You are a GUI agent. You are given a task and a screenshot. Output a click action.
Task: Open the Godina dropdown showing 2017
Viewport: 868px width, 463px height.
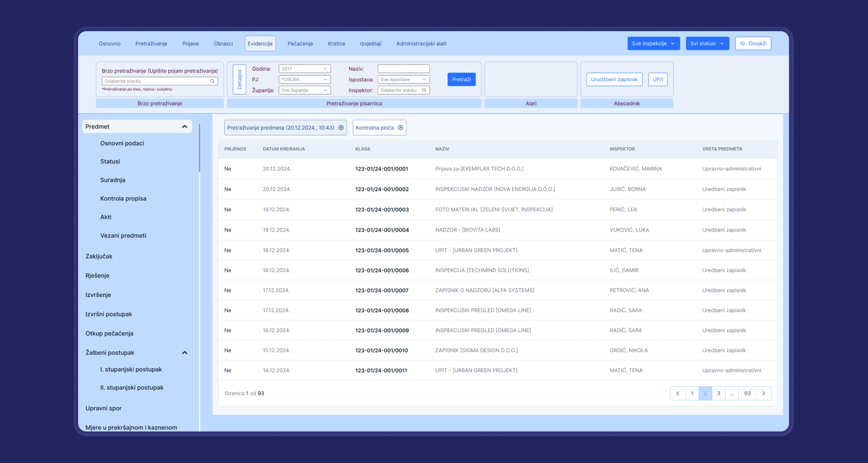click(x=304, y=69)
